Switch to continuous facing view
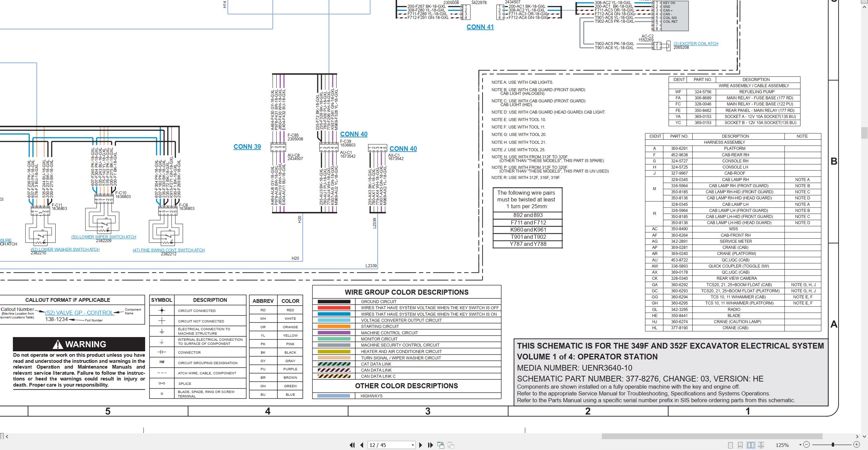 point(761,445)
